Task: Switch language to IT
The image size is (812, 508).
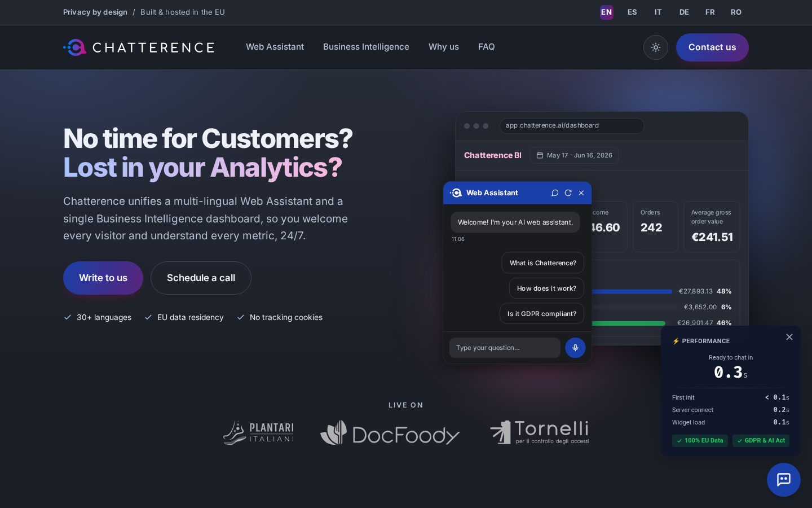Action: point(658,12)
